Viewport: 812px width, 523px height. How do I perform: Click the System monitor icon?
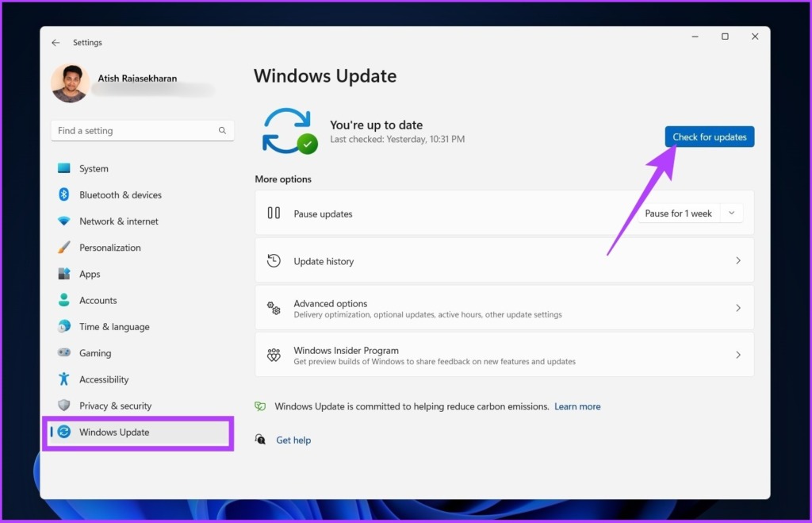[63, 168]
